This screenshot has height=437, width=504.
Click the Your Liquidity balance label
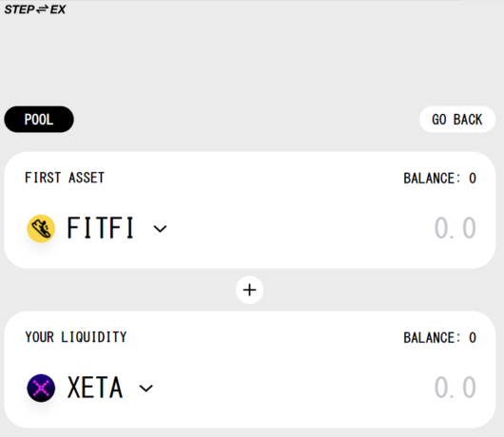(439, 338)
